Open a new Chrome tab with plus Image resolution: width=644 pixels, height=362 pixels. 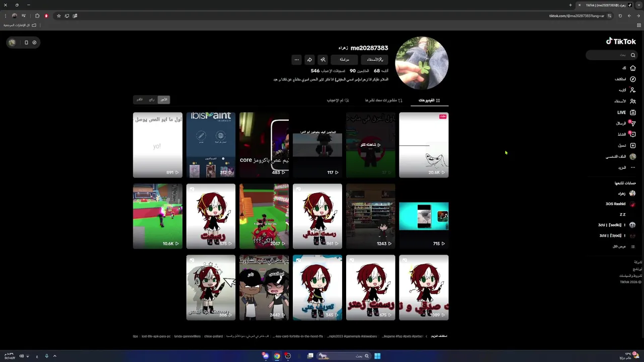click(571, 5)
